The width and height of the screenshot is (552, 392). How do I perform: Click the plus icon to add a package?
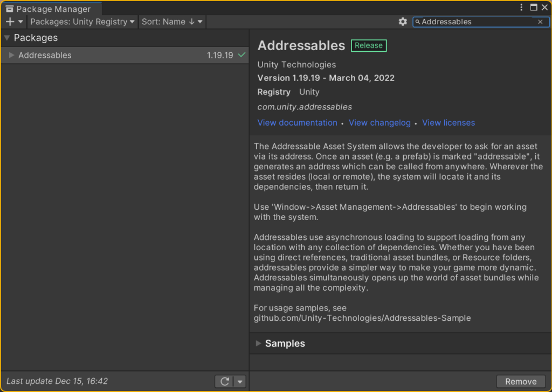pyautogui.click(x=10, y=22)
